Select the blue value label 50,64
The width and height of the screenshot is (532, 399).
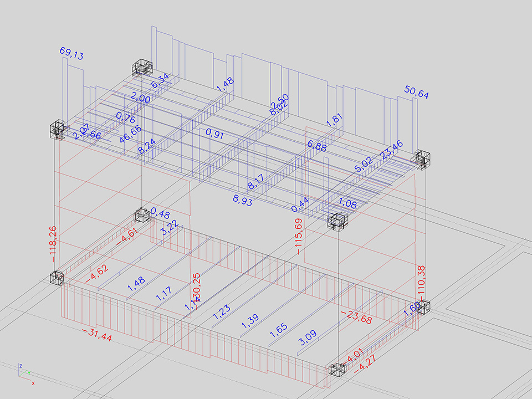(417, 92)
